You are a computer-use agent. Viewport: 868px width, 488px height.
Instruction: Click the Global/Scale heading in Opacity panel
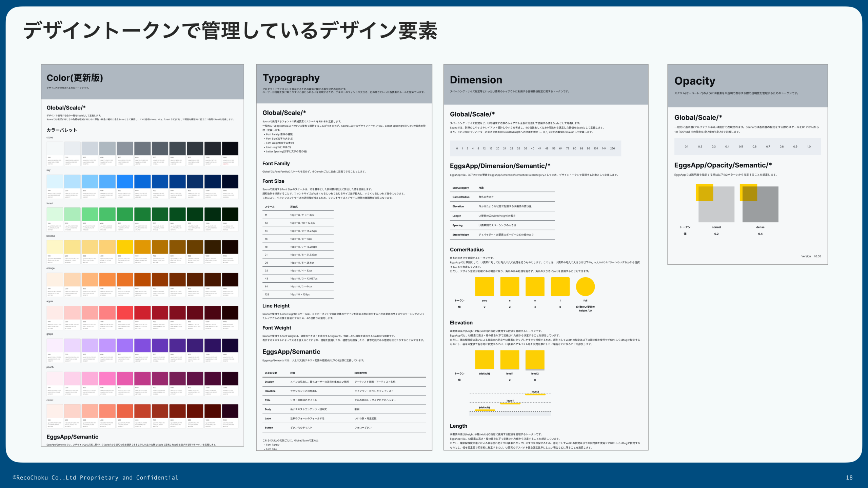coord(698,117)
